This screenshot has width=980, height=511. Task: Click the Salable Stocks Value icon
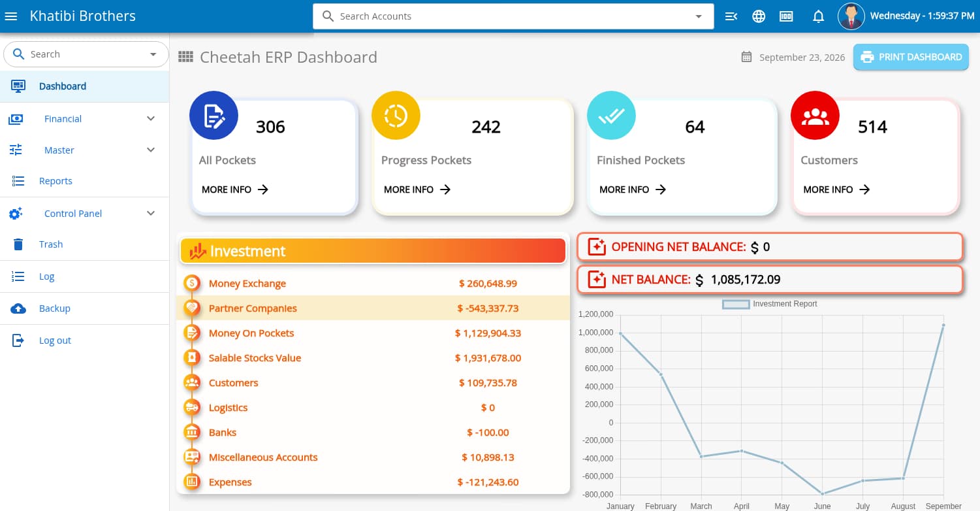point(192,358)
